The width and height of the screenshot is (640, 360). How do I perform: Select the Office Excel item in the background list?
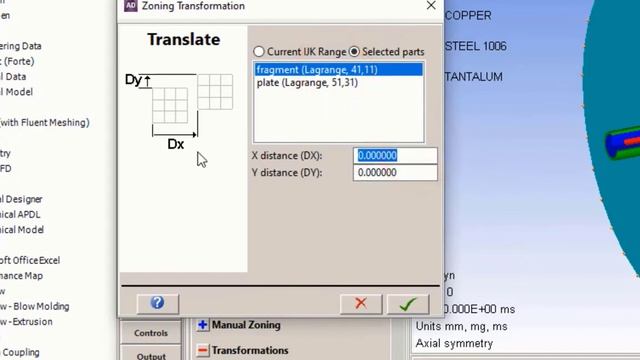[30, 260]
